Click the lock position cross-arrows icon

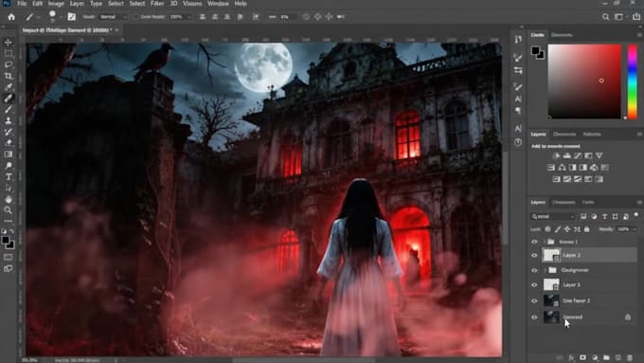pos(567,229)
